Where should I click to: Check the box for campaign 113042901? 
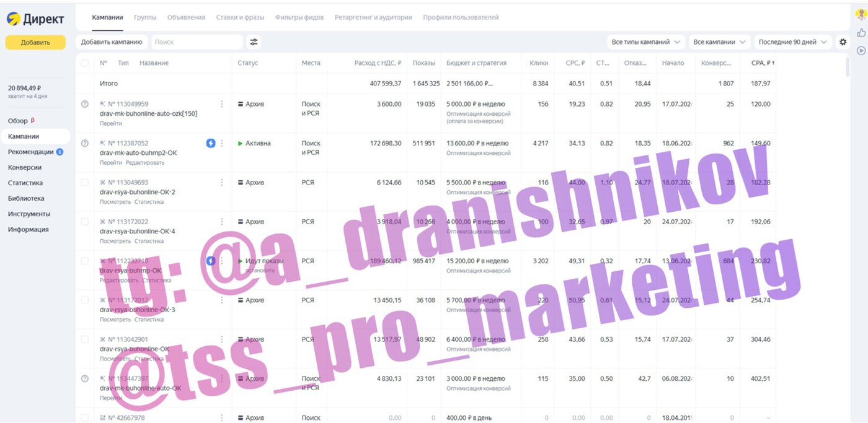click(x=85, y=339)
